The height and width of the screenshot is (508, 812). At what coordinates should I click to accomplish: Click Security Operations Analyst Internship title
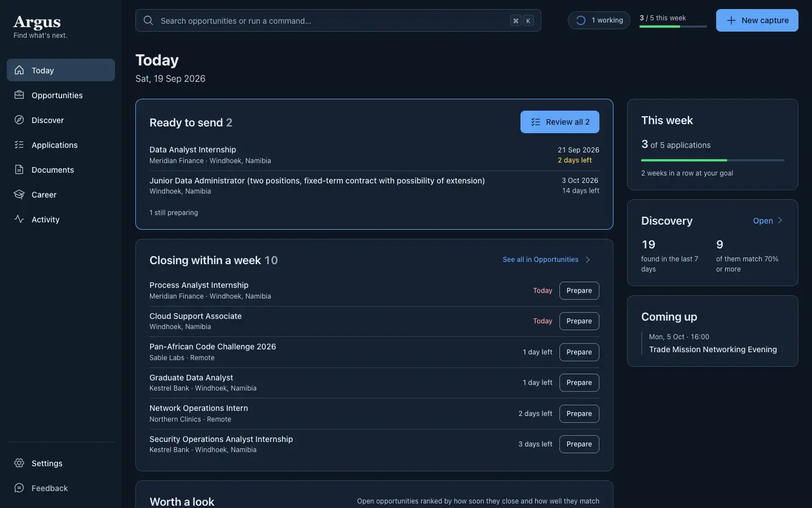221,439
